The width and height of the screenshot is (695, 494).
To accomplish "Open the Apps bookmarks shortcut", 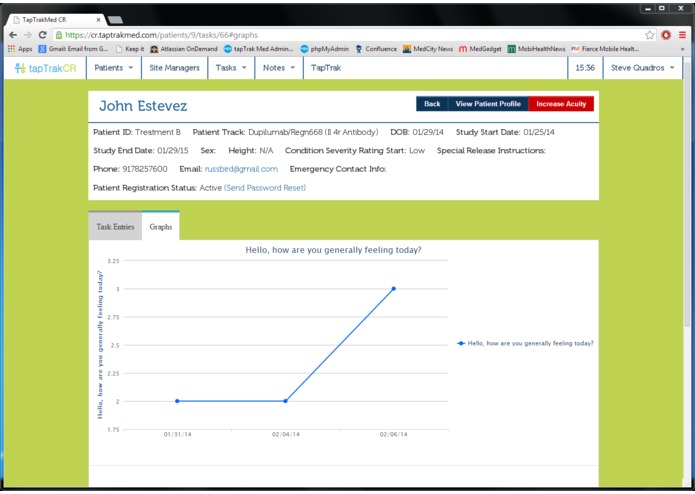I will click(20, 49).
